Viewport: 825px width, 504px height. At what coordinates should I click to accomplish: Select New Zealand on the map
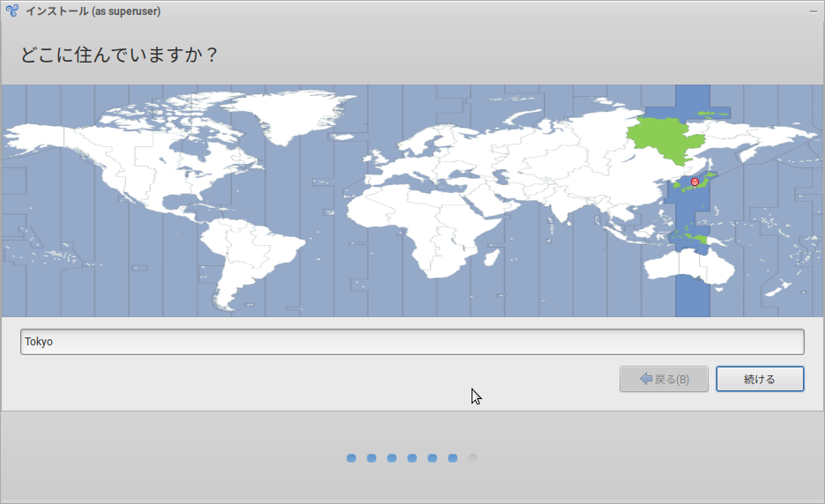(780, 288)
